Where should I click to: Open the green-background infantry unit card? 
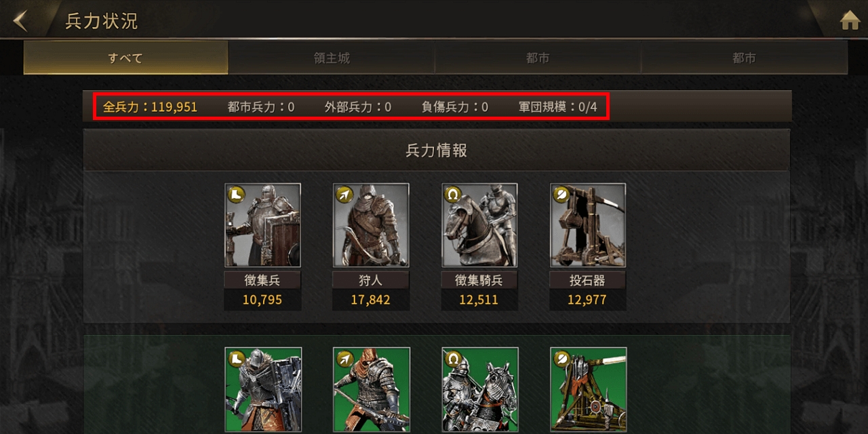(x=263, y=390)
